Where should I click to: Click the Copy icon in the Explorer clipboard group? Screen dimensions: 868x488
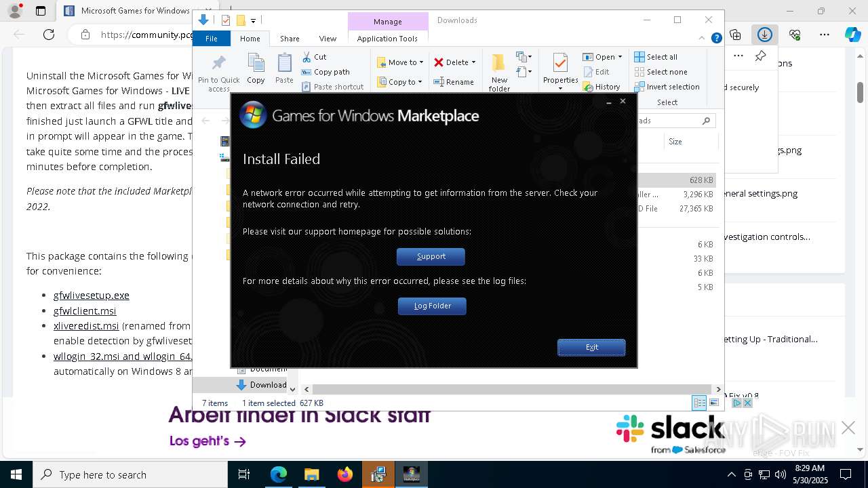tap(256, 68)
